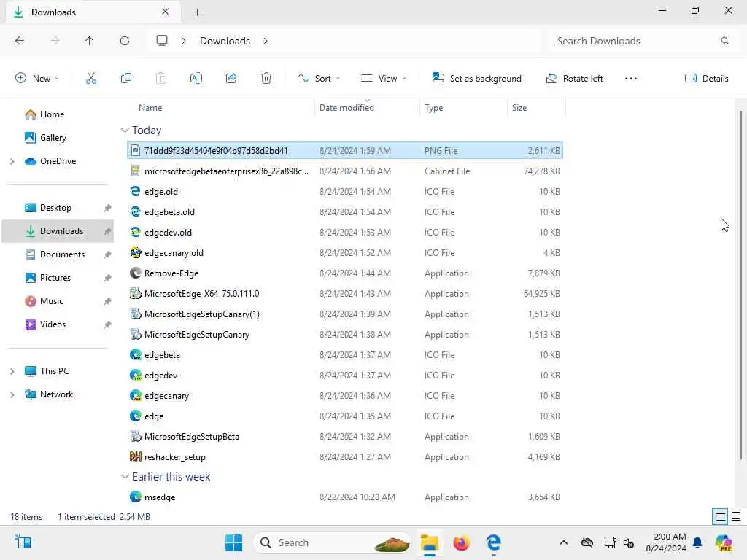747x560 pixels.
Task: Go back with the back arrow
Action: [20, 41]
